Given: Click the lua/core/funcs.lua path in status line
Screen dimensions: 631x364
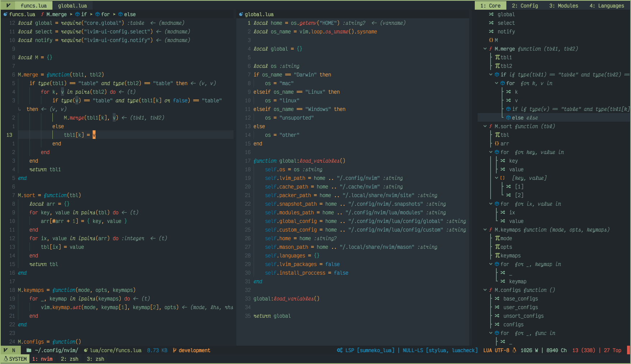Looking at the screenshot, I should 116,350.
